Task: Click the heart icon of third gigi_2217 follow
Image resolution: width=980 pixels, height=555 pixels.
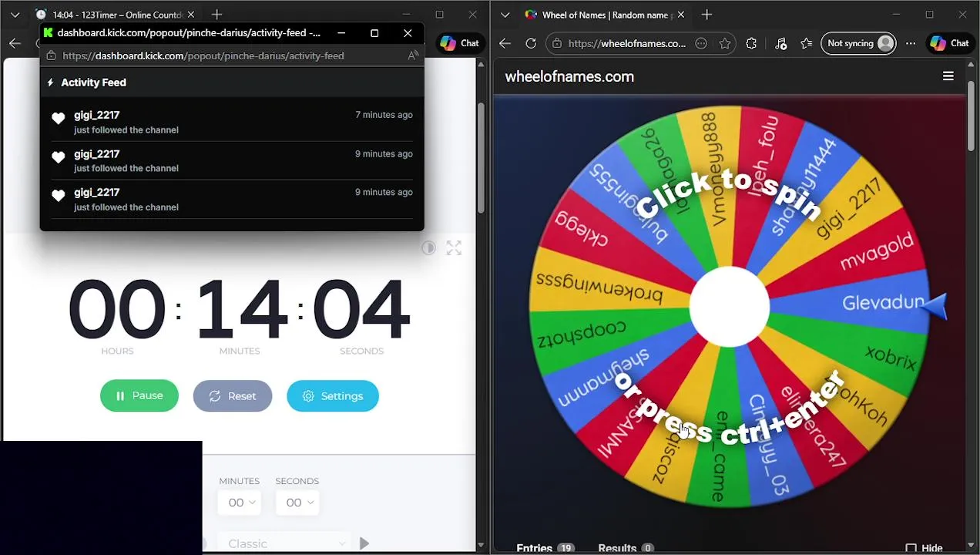Action: tap(59, 195)
